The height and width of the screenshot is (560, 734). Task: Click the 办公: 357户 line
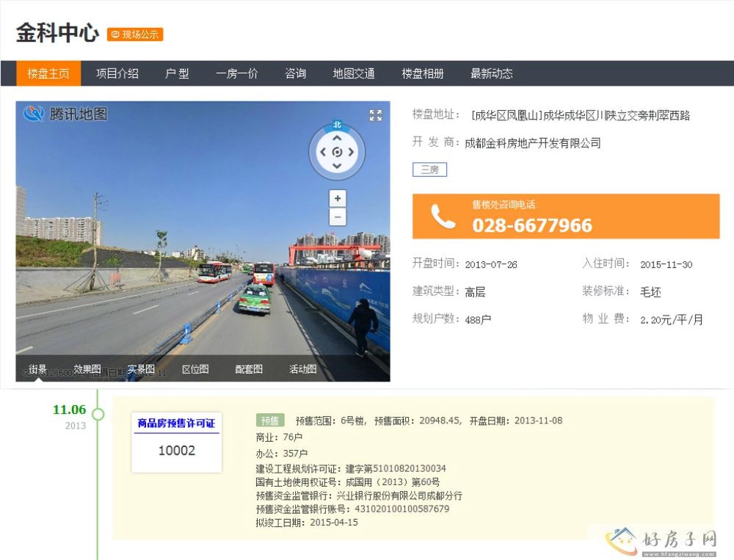(281, 454)
